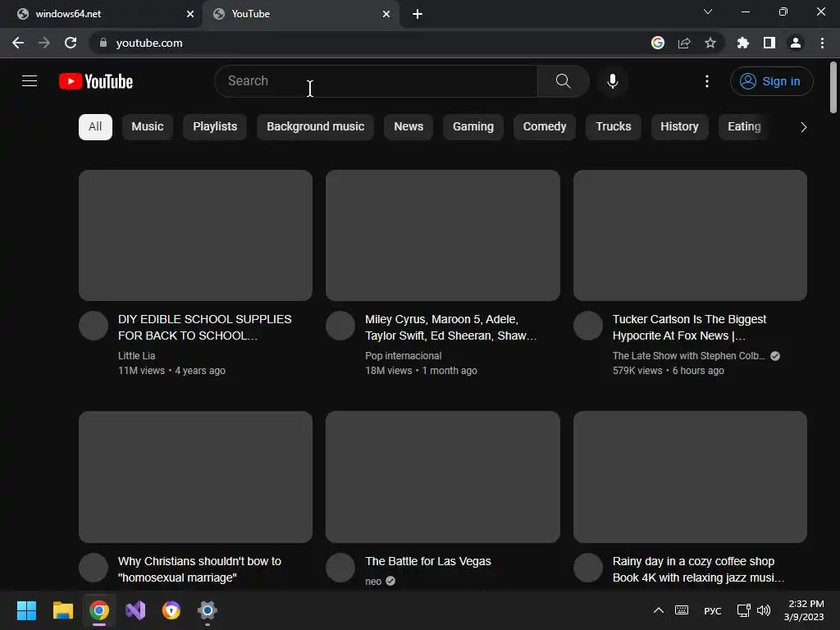This screenshot has width=840, height=630.
Task: Filter by Playlists chip
Action: click(x=215, y=127)
